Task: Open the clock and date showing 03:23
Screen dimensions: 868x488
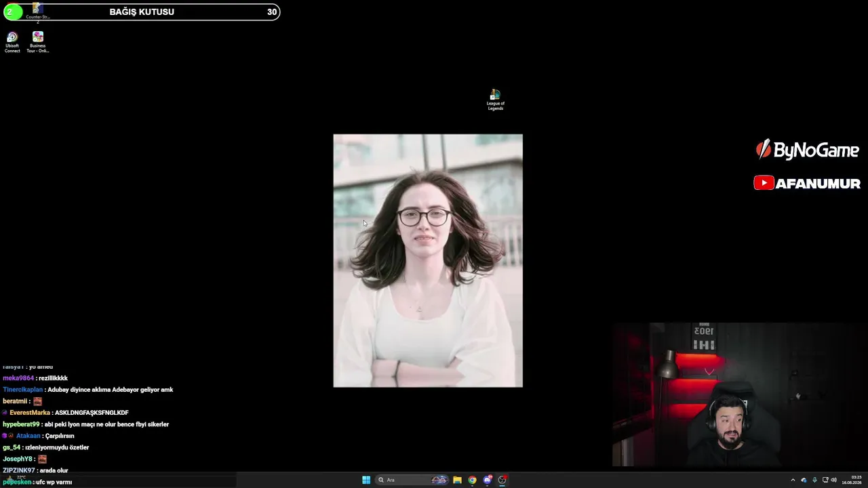Action: click(852, 480)
